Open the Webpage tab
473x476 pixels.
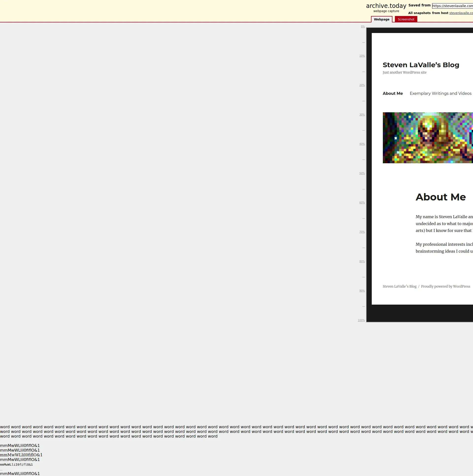click(x=381, y=19)
